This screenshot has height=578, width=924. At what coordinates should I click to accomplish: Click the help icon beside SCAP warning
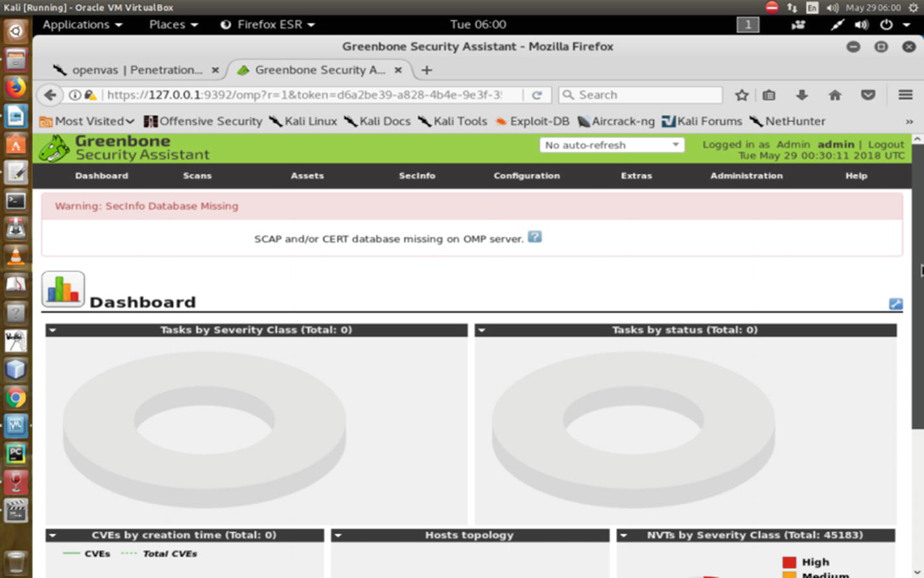(535, 237)
